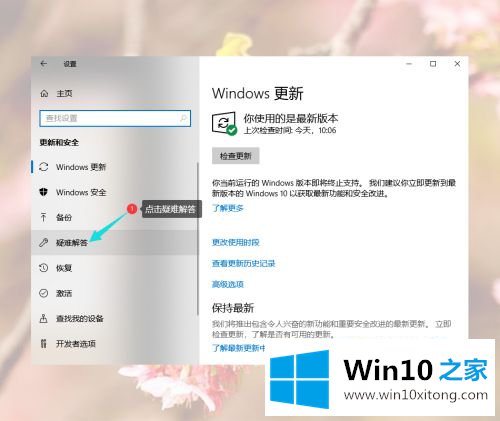Click the update status icon with green check

pos(224,124)
